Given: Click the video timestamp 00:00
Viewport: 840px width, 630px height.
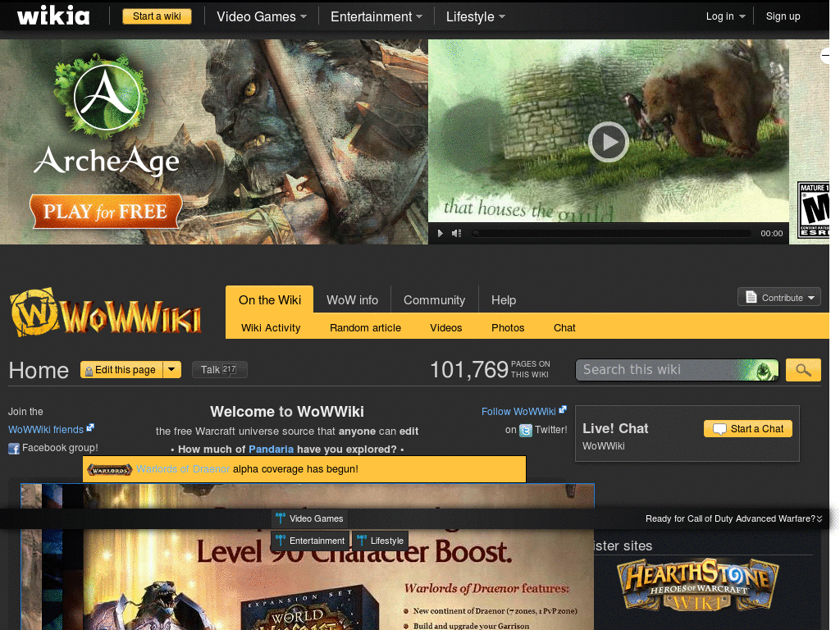Looking at the screenshot, I should click(x=771, y=233).
